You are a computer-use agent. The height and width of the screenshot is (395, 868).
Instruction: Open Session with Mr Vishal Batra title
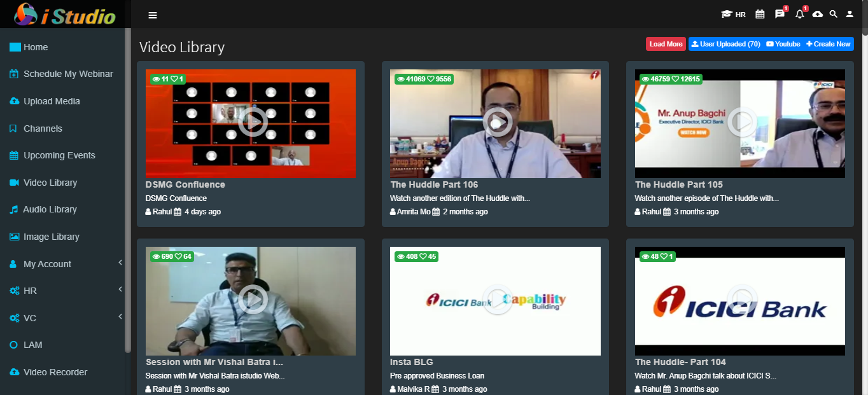pos(214,362)
